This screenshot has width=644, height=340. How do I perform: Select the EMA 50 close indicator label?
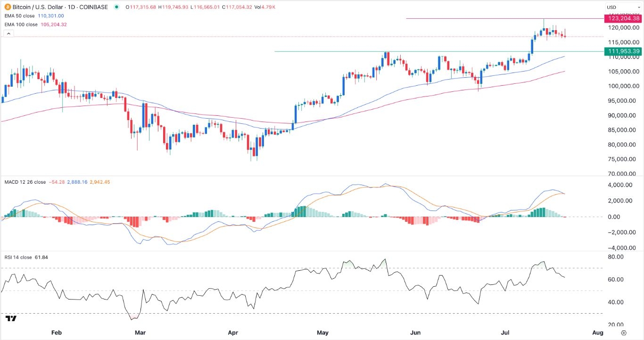(x=21, y=16)
